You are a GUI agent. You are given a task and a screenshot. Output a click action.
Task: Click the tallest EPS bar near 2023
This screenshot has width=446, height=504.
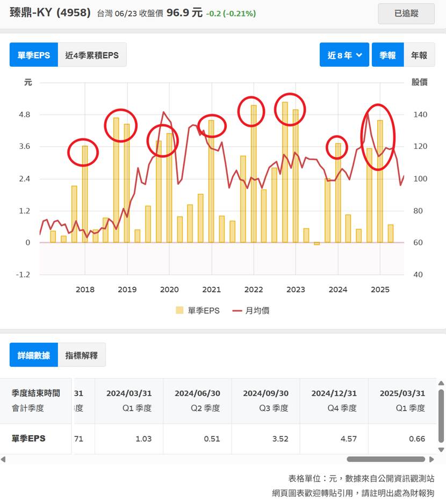pos(285,172)
